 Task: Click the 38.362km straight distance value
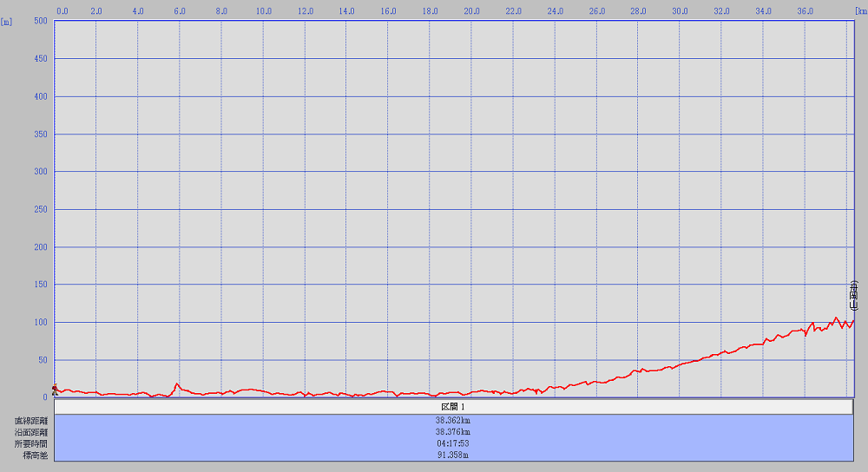click(x=453, y=421)
